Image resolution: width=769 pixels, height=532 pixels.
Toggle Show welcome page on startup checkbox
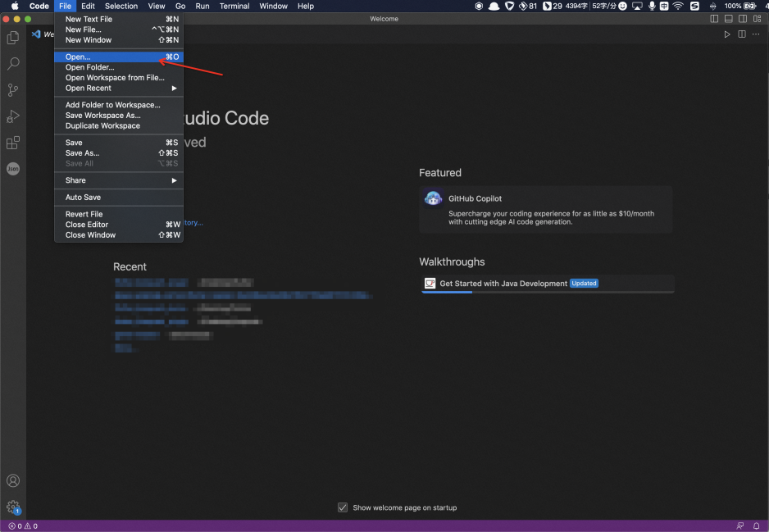343,507
